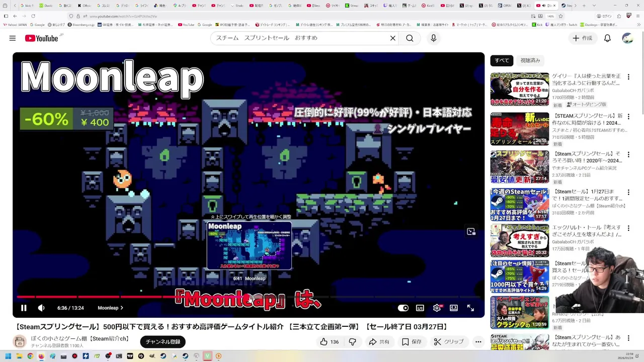644x362 pixels.
Task: Open more options for the やまチャンネル video
Action: (628, 154)
